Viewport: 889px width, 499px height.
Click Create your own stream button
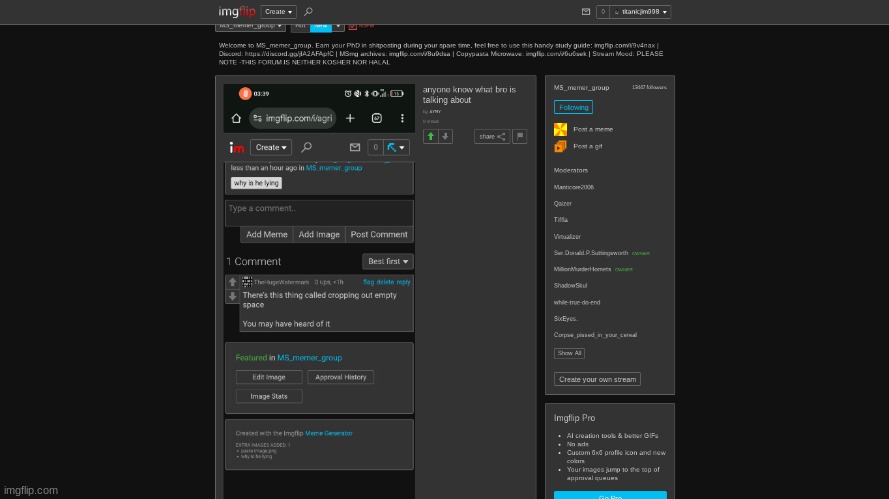(x=598, y=379)
